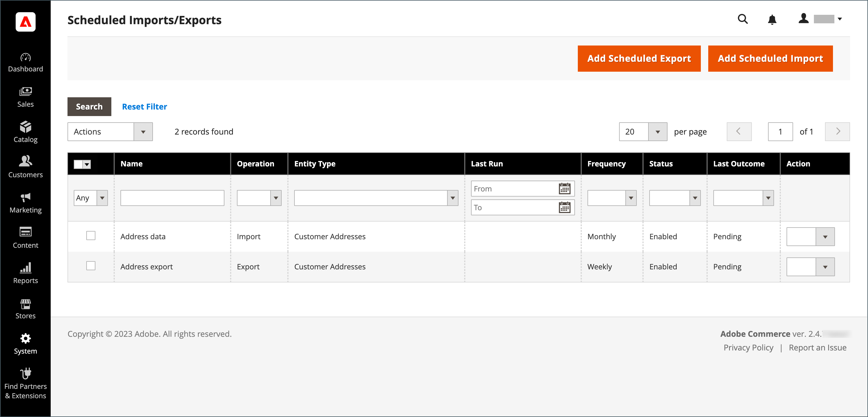Click Add Scheduled Import button
868x417 pixels.
[x=770, y=58]
